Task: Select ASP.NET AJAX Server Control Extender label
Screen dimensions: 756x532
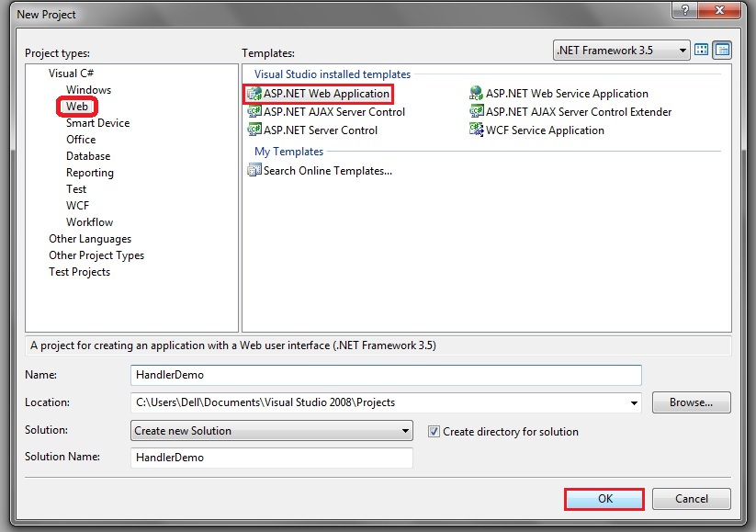Action: pos(579,112)
